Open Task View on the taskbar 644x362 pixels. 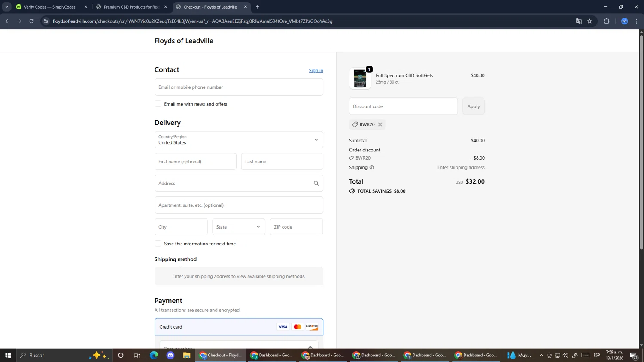137,355
